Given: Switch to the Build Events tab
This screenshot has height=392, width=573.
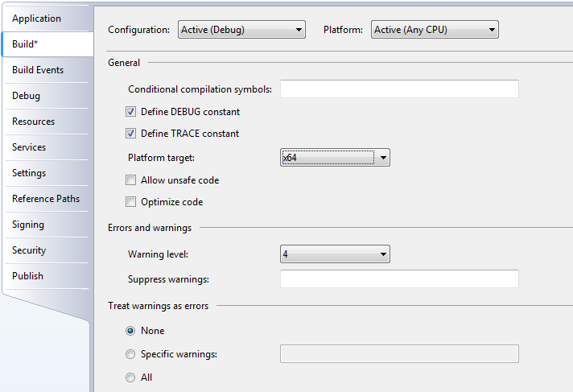Looking at the screenshot, I should (x=47, y=70).
